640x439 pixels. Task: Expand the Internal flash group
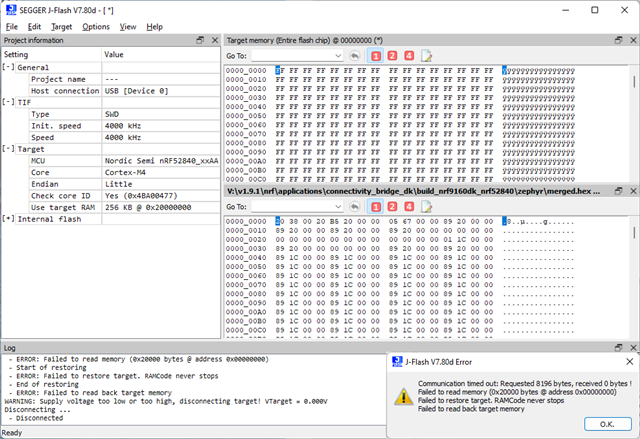tap(9, 218)
